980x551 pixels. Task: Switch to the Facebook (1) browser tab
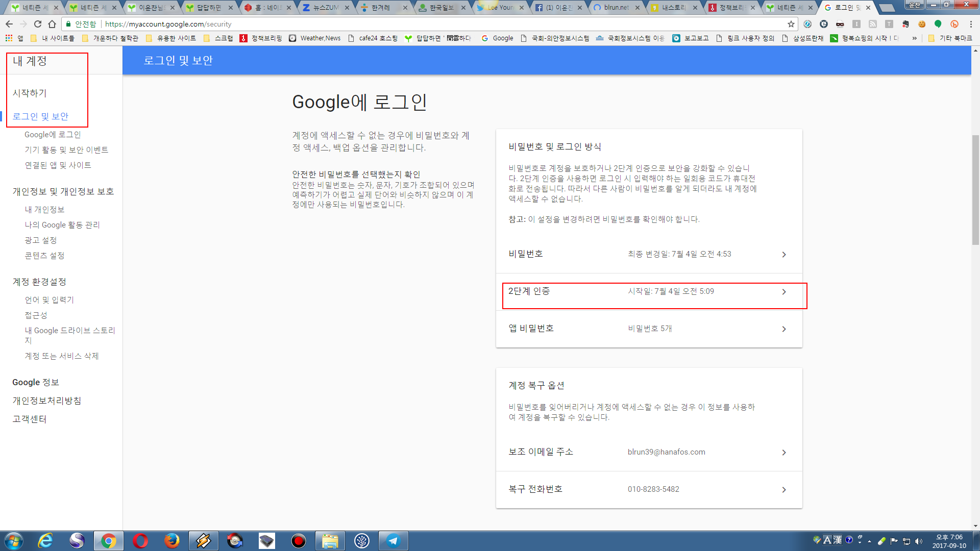[557, 8]
